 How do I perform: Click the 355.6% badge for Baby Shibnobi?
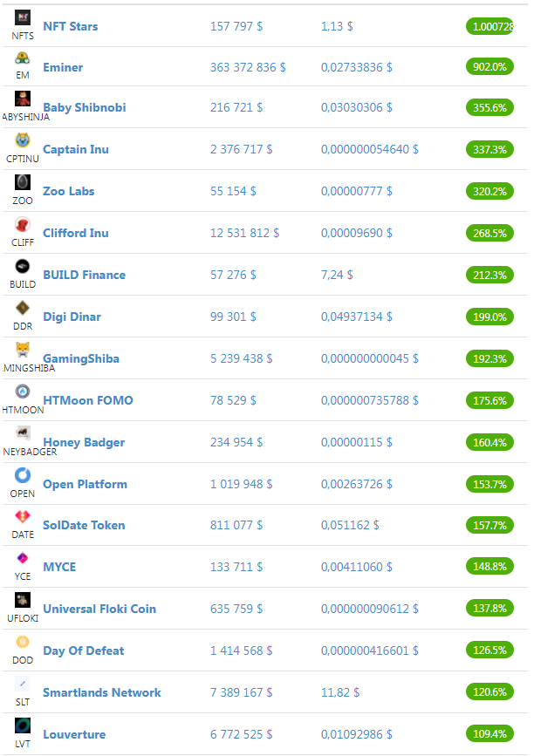tap(489, 107)
